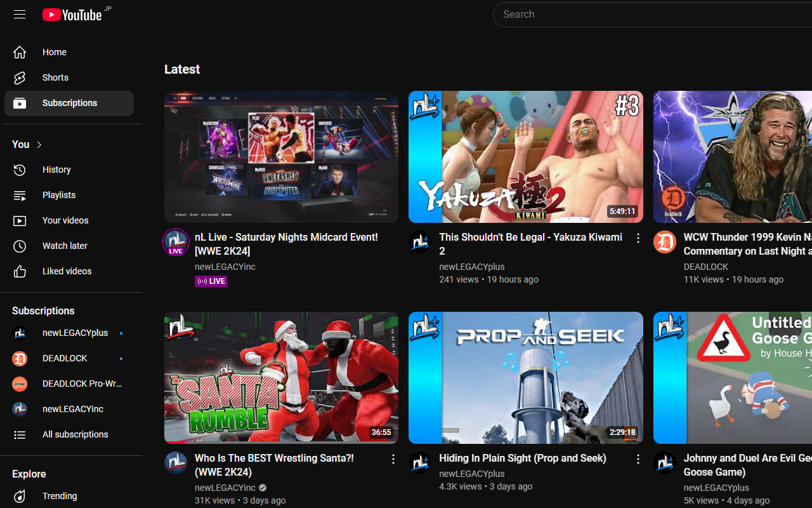Open options menu for the Yakuza Kiwami video

638,237
